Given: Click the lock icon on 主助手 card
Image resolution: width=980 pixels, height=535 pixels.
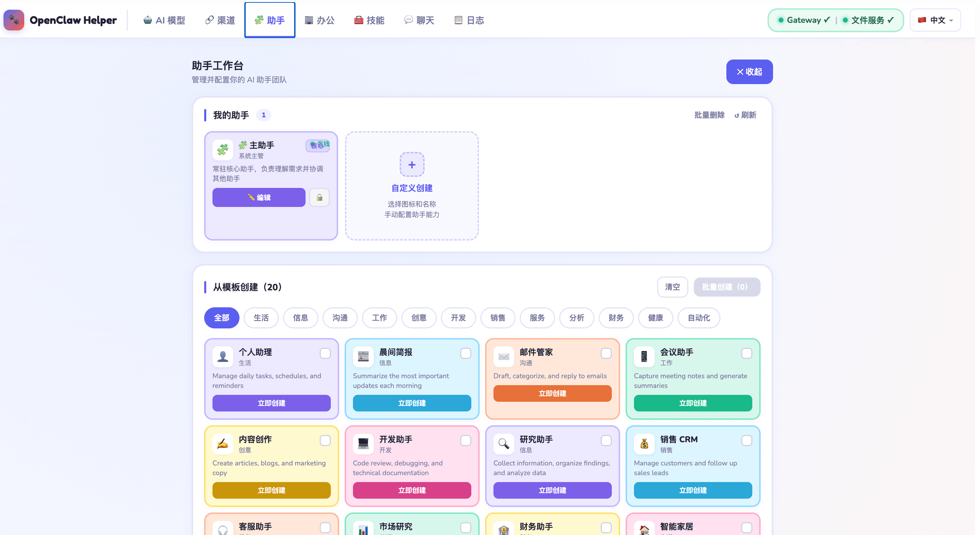Looking at the screenshot, I should [319, 198].
